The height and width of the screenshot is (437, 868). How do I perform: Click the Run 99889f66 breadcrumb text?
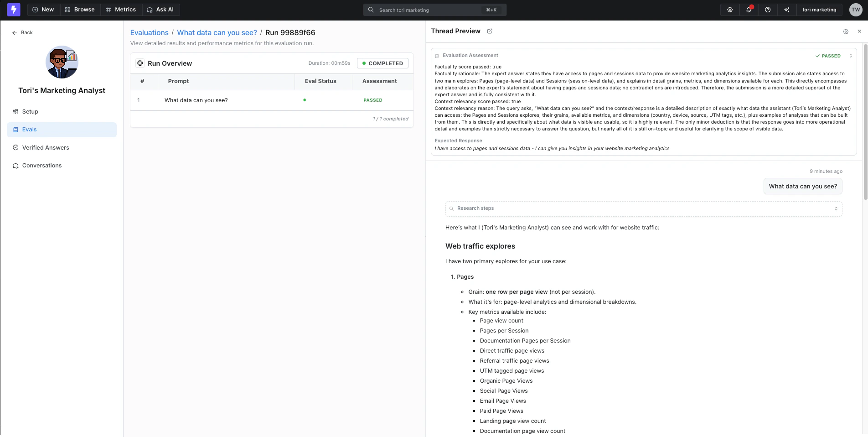[x=290, y=32]
